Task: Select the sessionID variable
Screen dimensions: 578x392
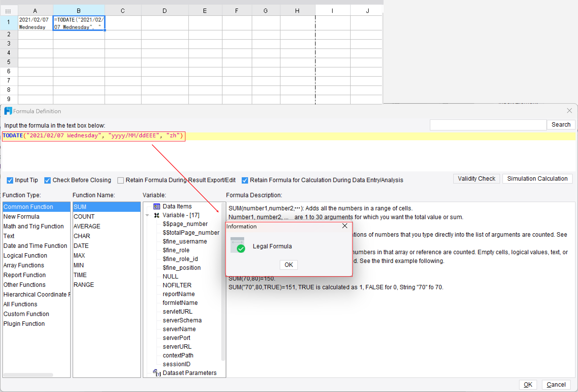Action: [x=177, y=364]
